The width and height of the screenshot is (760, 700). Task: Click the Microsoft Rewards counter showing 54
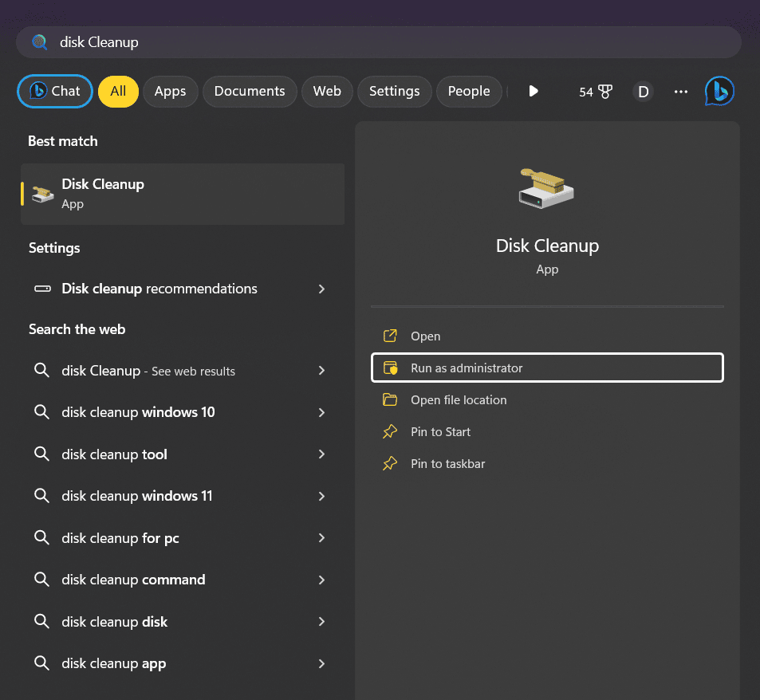pyautogui.click(x=595, y=91)
